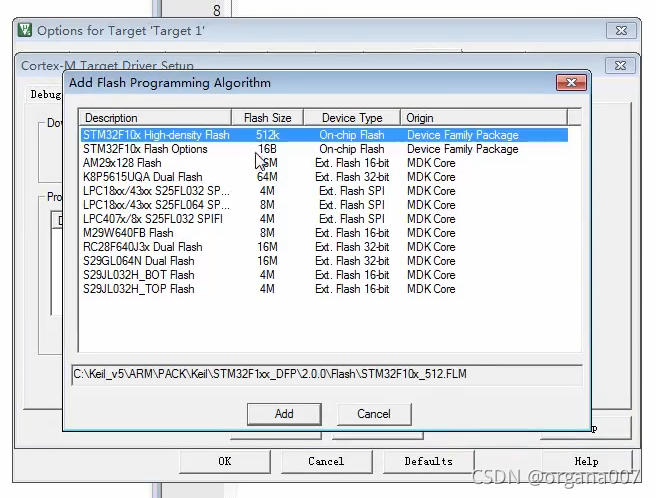This screenshot has height=498, width=656.
Task: Click MDK Core origin of M29W640FB row
Action: pyautogui.click(x=431, y=233)
